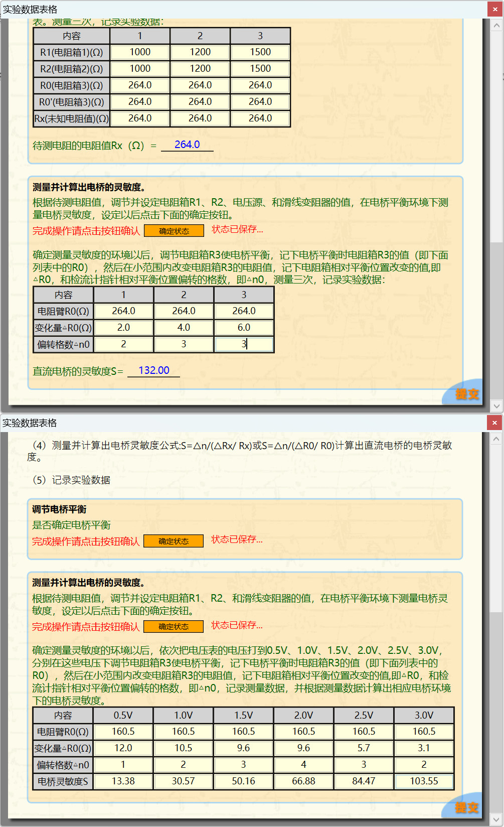Select the Rx(未知电阻值) cell in column 2

tap(200, 118)
